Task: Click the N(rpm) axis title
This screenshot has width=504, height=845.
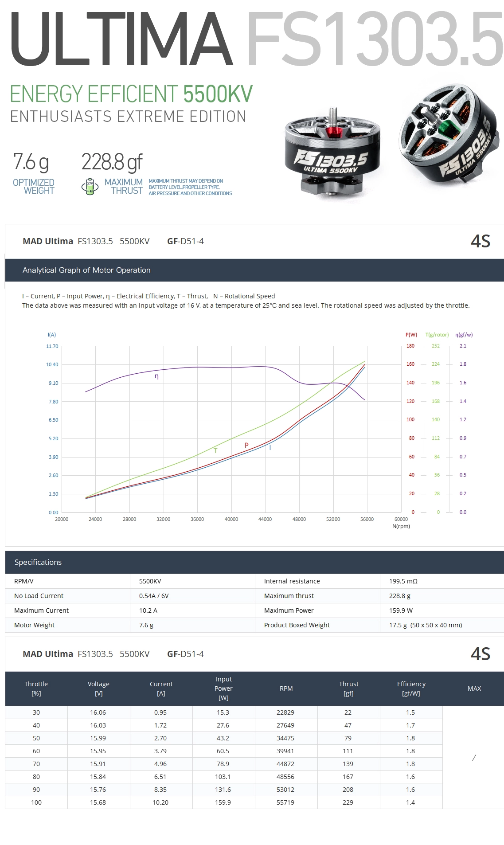Action: coord(401,526)
